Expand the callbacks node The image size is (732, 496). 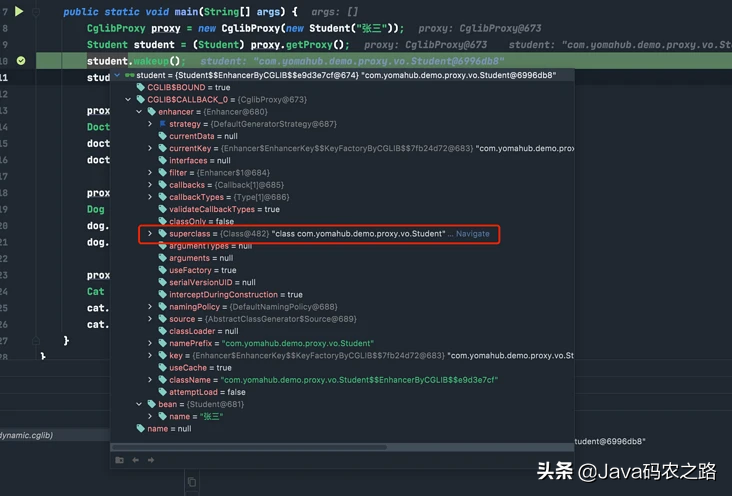[150, 184]
